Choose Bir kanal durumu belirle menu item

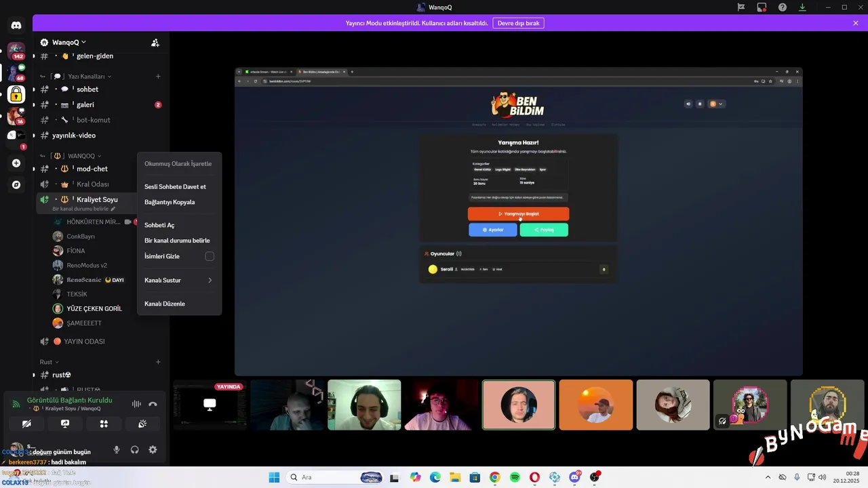tap(179, 241)
